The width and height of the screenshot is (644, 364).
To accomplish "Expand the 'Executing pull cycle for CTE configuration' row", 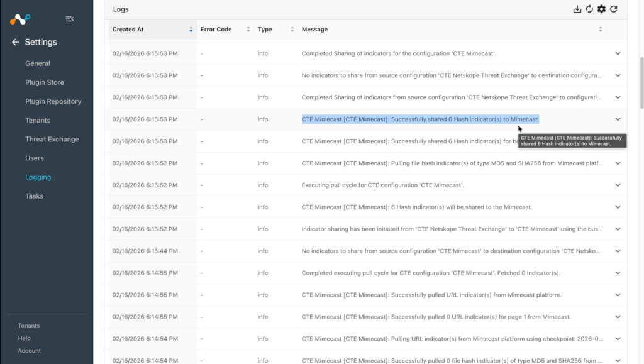I will [618, 185].
